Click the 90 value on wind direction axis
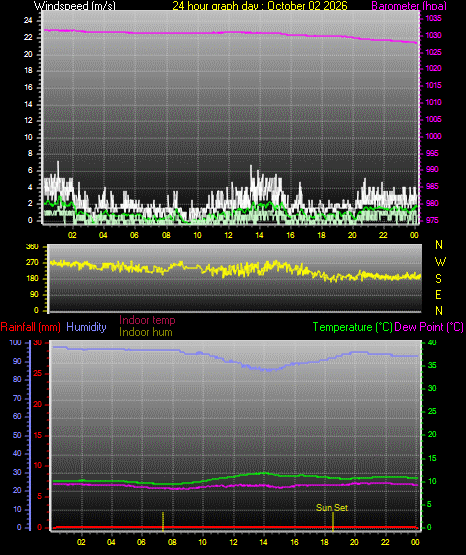Image resolution: width=466 pixels, height=555 pixels. [34, 294]
